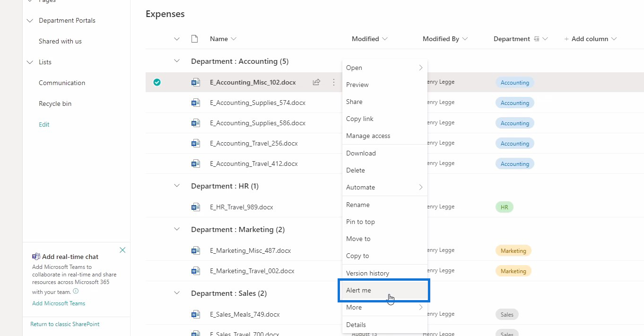This screenshot has width=644, height=336.
Task: Click the info icon after 'with your team'
Action: 76,292
